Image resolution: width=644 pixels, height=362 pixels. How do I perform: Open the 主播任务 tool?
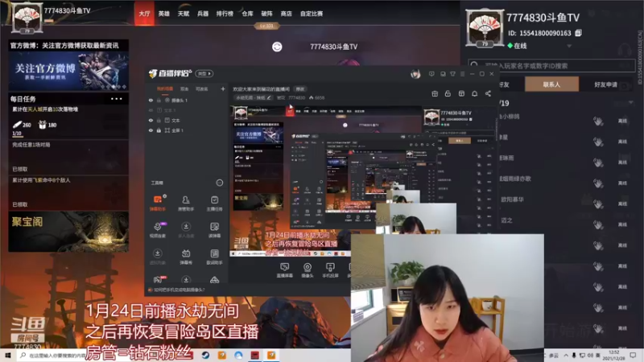pos(214,203)
